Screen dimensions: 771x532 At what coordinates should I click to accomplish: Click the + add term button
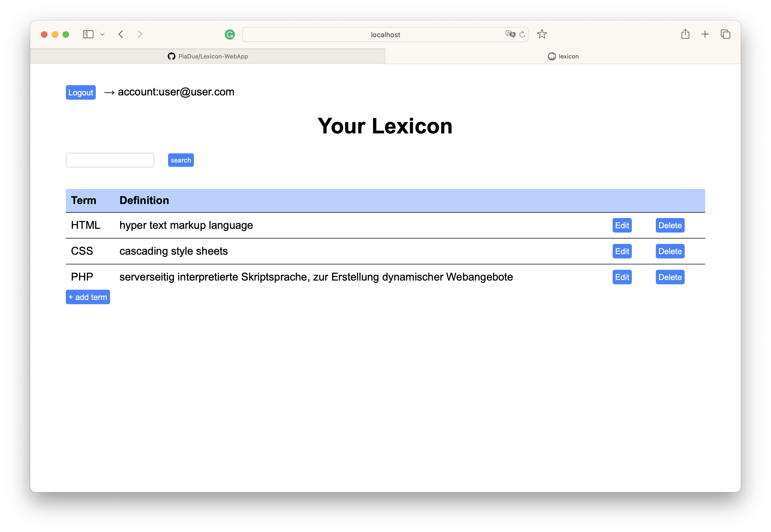tap(88, 297)
